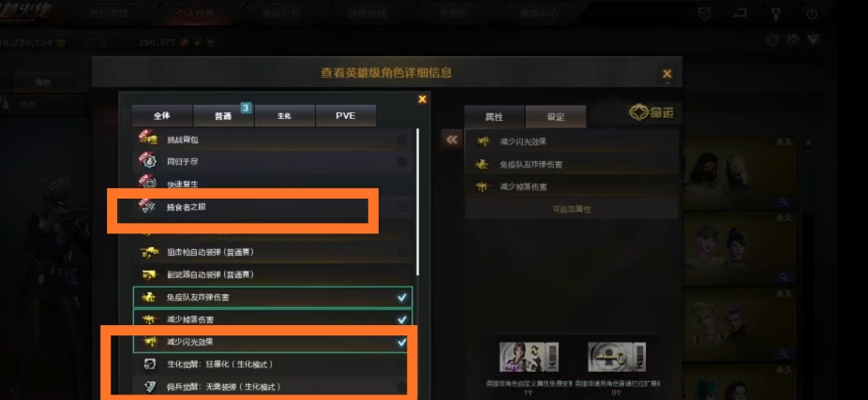This screenshot has height=400, width=868.
Task: Click the 生化觉醒：狂暴化 icon
Action: 149,364
